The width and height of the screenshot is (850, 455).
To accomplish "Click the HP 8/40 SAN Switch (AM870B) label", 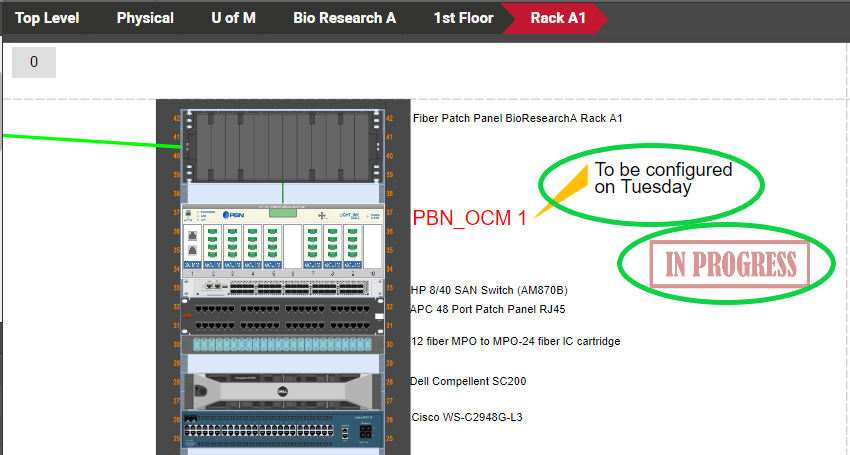I will [489, 290].
